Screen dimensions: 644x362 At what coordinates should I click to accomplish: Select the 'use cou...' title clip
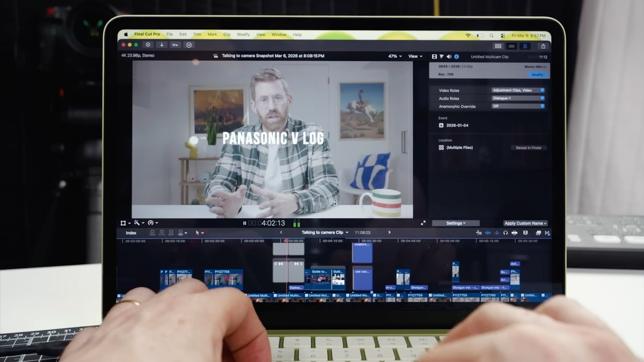(x=362, y=279)
